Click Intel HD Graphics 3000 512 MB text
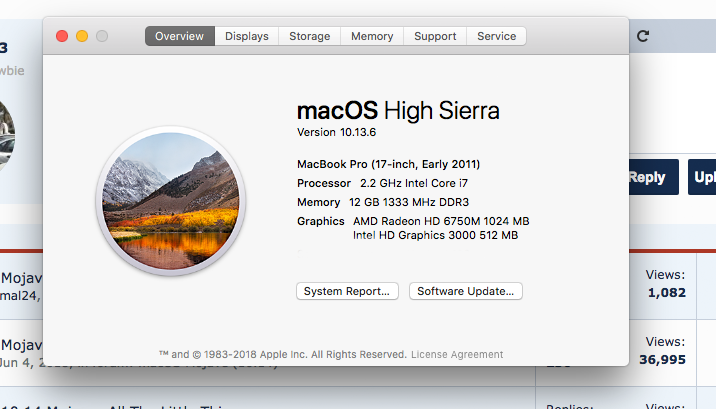 [435, 236]
